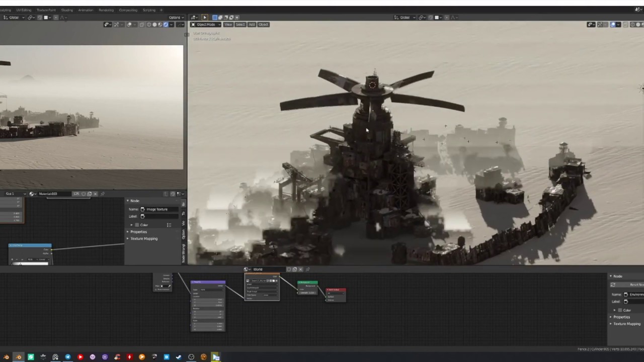Open Telegram from the taskbar
The width and height of the screenshot is (644, 362).
(x=68, y=357)
